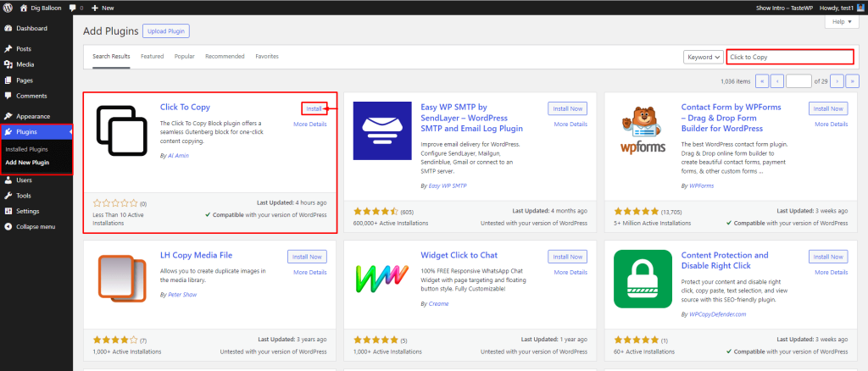Expand the Help dropdown tab

842,21
